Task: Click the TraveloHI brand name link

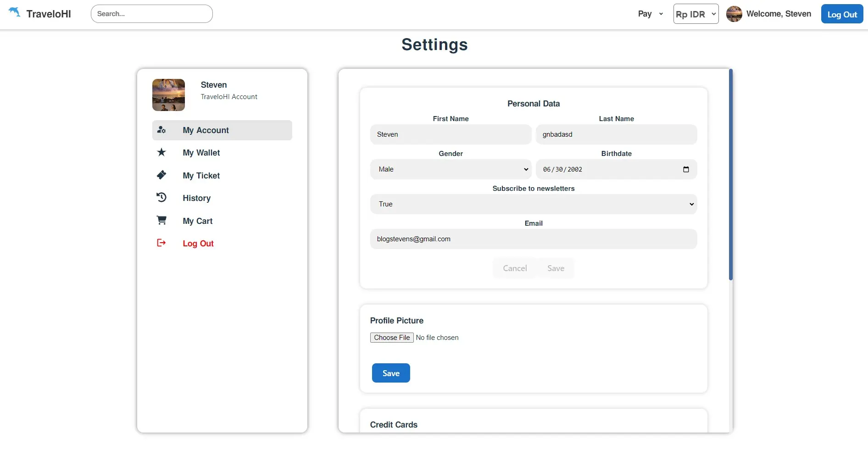Action: pyautogui.click(x=49, y=14)
